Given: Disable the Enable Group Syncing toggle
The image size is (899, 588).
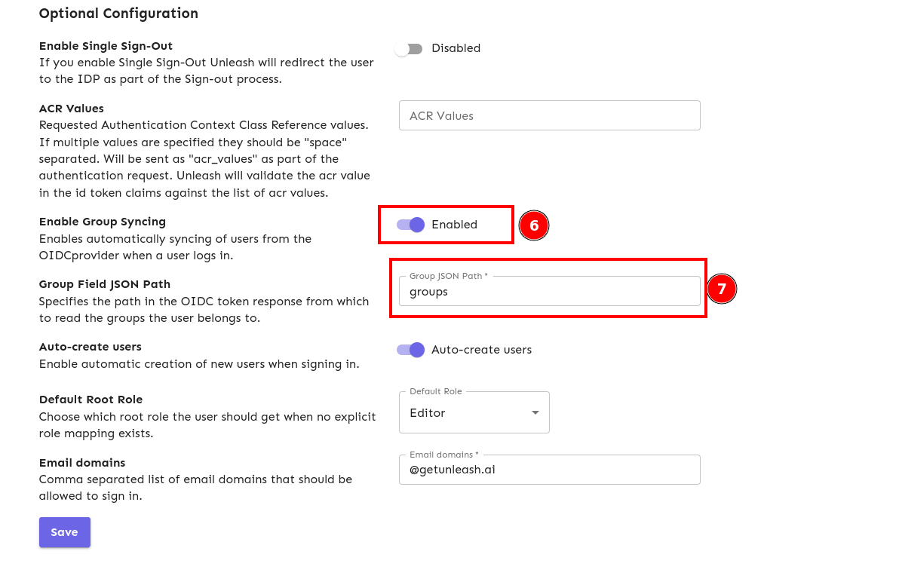Looking at the screenshot, I should (410, 225).
